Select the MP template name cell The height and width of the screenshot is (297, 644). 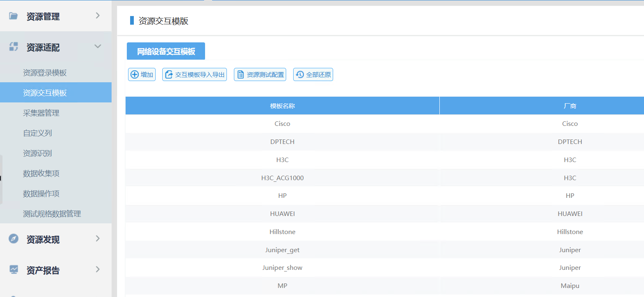[x=282, y=286]
